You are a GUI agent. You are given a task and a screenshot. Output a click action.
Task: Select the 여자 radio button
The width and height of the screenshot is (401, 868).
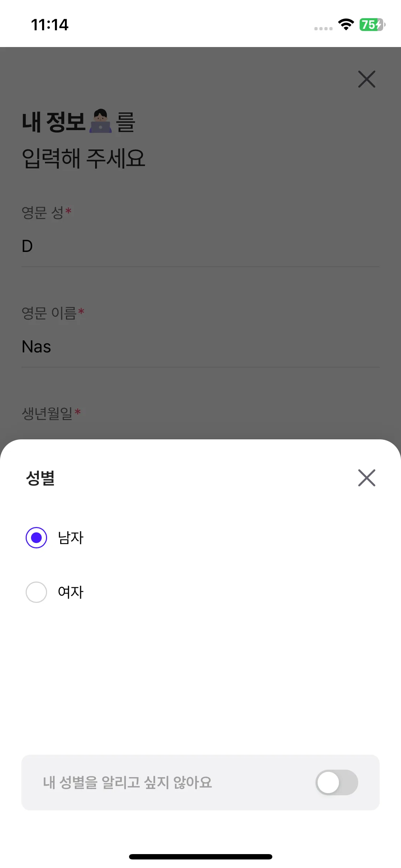tap(36, 592)
